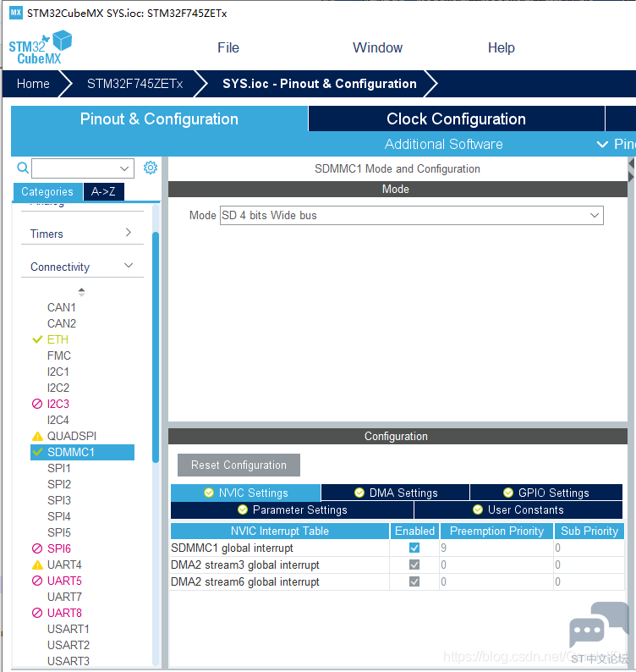Open the Help menu
The image size is (636, 672).
click(x=501, y=47)
